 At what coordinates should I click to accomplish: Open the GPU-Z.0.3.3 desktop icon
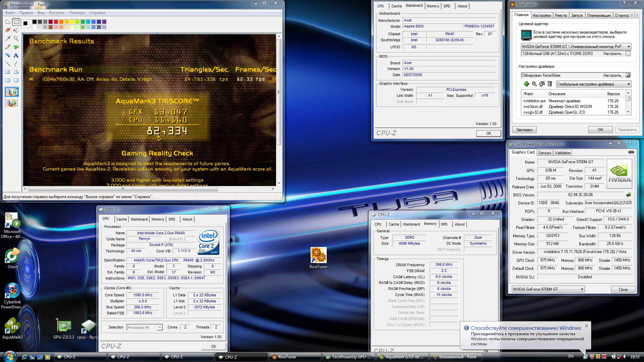click(64, 328)
